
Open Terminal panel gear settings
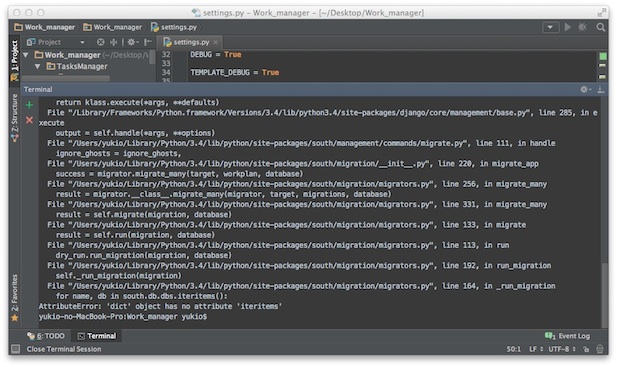click(x=585, y=90)
